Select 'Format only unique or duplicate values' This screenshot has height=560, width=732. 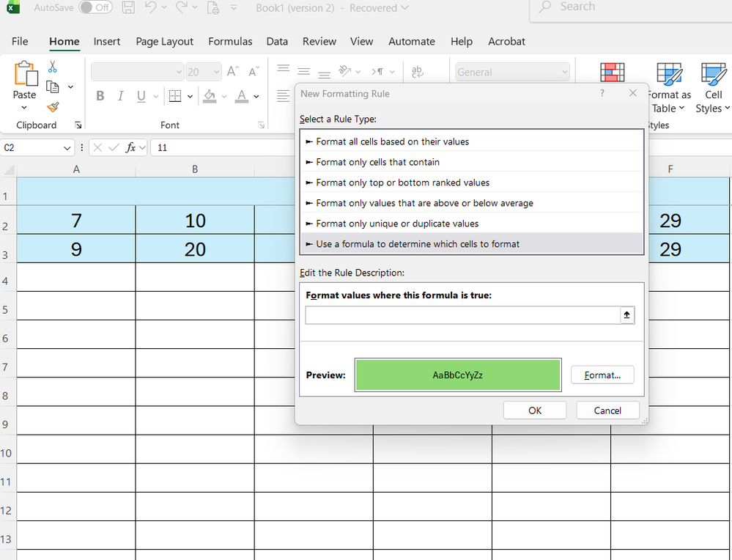point(471,224)
